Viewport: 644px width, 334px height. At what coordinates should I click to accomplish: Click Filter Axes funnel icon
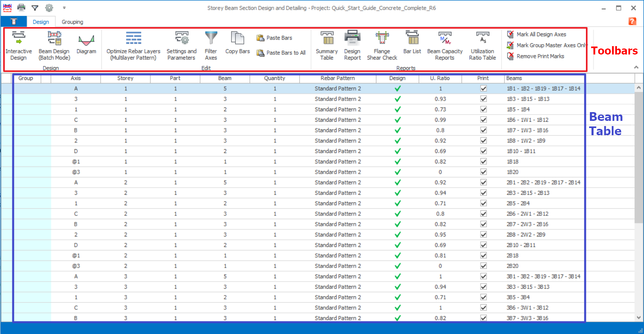click(211, 38)
